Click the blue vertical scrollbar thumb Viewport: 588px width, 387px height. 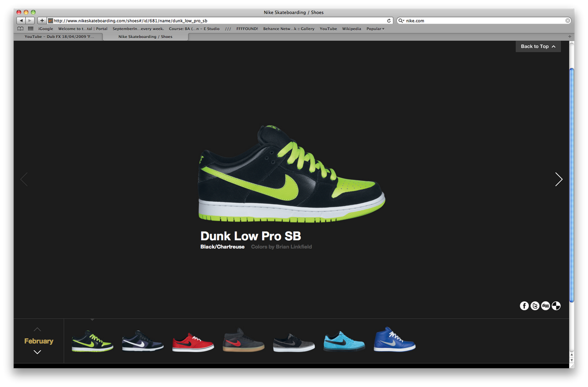click(x=571, y=185)
